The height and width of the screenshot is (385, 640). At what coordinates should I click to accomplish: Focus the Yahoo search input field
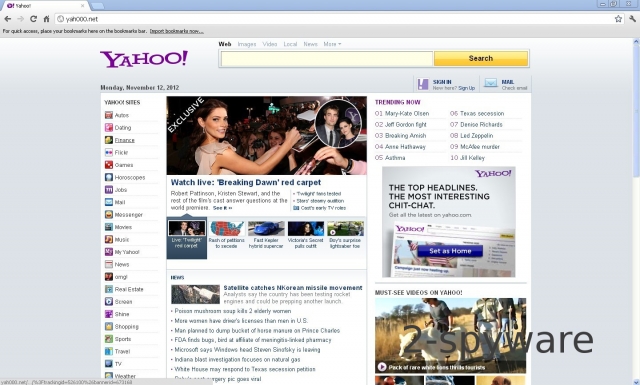(x=327, y=58)
